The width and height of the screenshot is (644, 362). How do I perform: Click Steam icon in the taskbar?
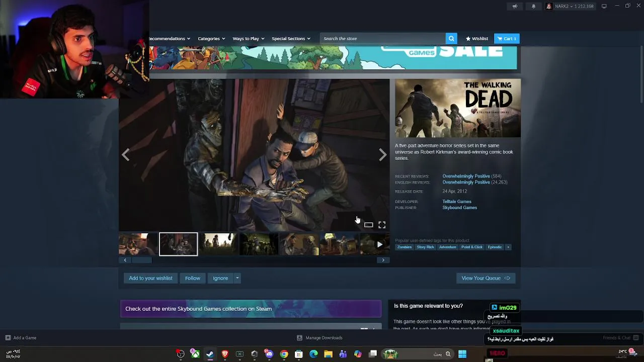[210, 354]
